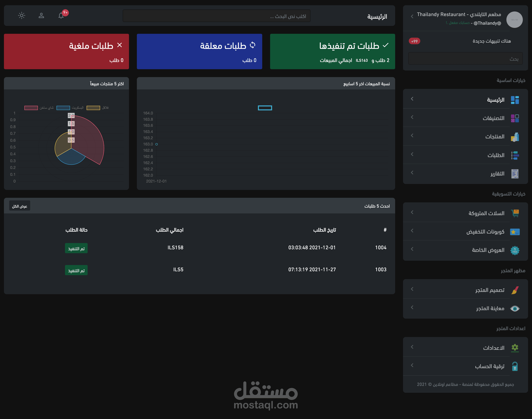This screenshot has height=419, width=532.
Task: Open the الرئيسية sidebar menu item
Action: click(x=495, y=100)
